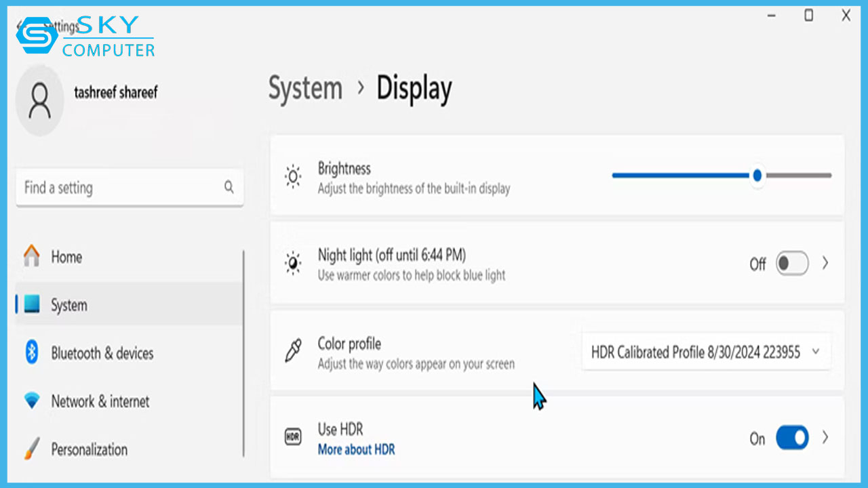This screenshot has height=488, width=868.
Task: Click the Bluetooth & devices icon
Action: pyautogui.click(x=32, y=352)
